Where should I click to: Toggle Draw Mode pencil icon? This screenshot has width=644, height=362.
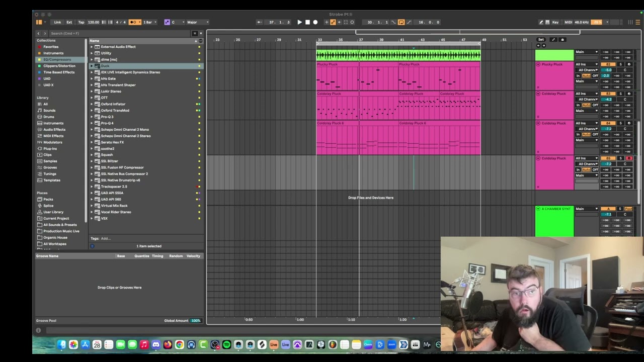click(541, 22)
